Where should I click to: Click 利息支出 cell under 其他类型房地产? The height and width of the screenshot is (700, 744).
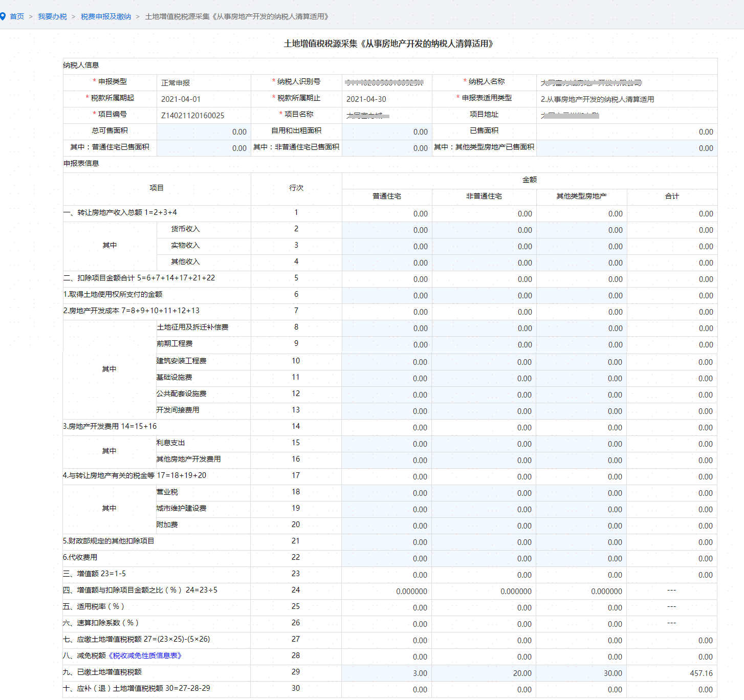coord(581,444)
